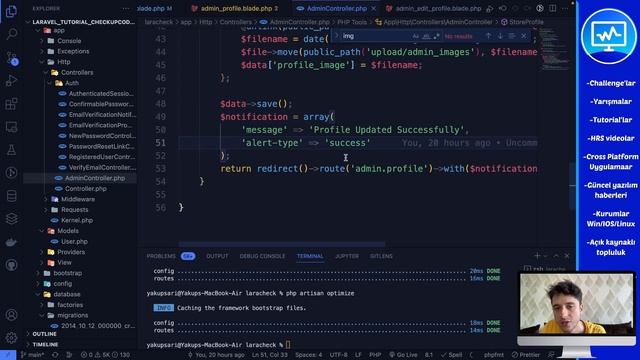Toggle Match Whole Word in find widget
The image size is (640, 360).
click(426, 36)
